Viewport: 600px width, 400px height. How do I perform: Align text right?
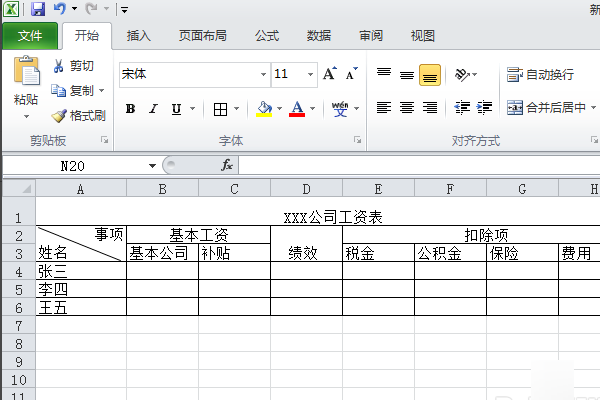[x=430, y=108]
